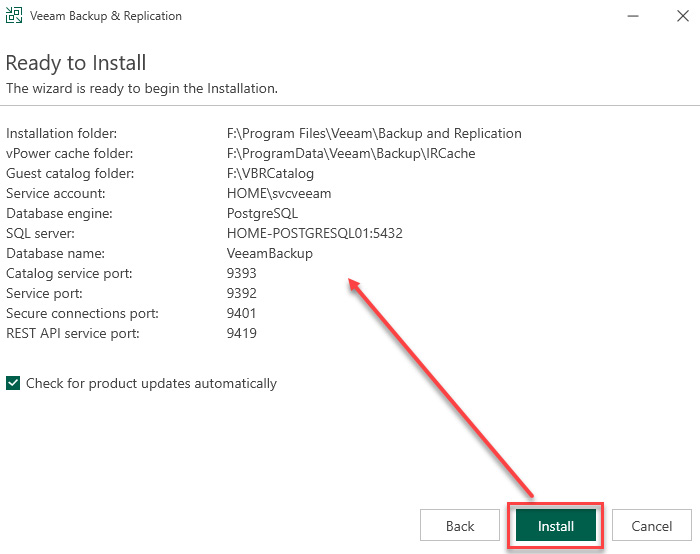Click the Ready to Install heading
This screenshot has height=554, width=700.
point(76,63)
